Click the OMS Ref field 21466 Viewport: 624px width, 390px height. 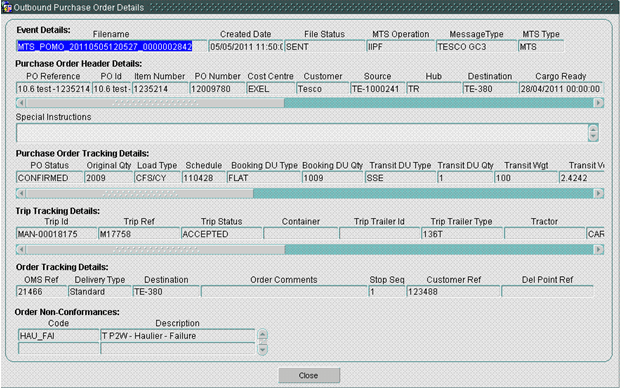[41, 292]
